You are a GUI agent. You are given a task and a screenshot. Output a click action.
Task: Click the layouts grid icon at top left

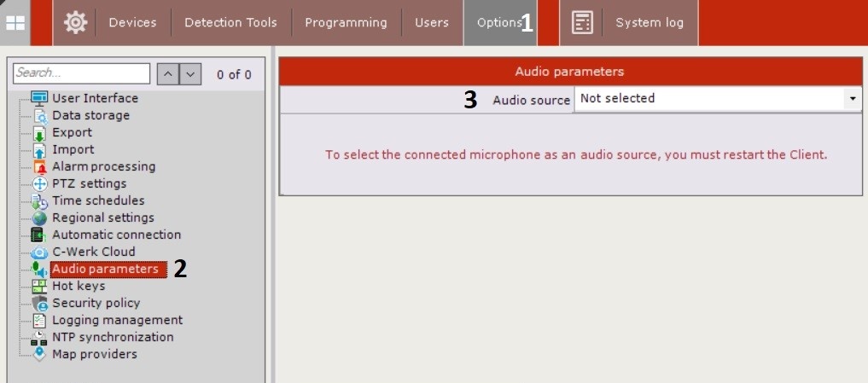point(16,23)
